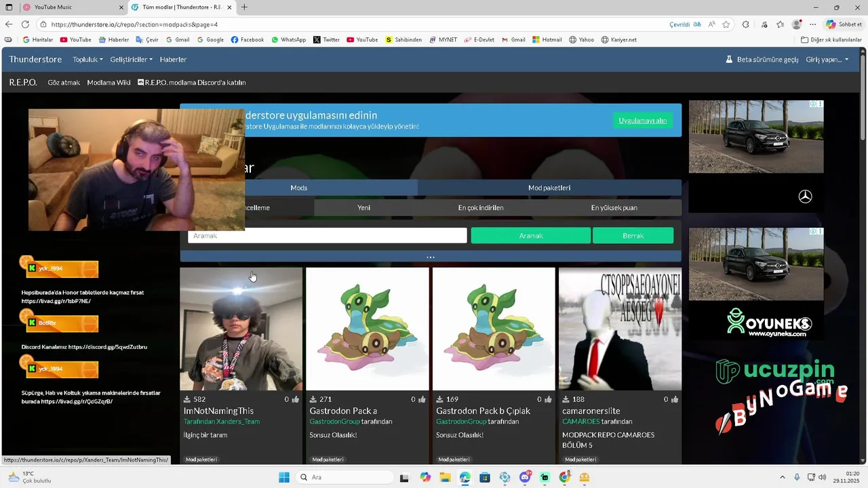Click the green Aramak search button
Image resolution: width=868 pixels, height=488 pixels.
tap(531, 236)
